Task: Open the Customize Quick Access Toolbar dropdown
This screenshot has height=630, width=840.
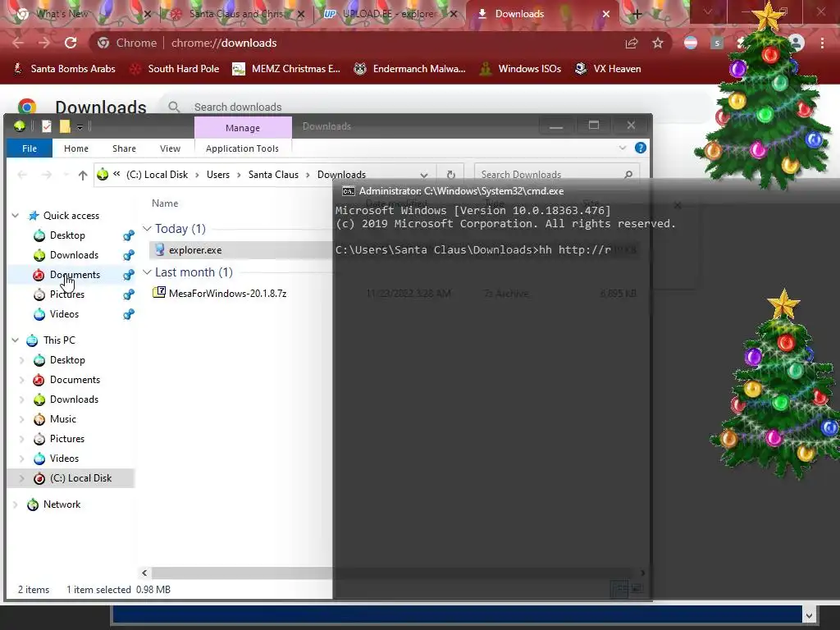Action: [x=80, y=126]
